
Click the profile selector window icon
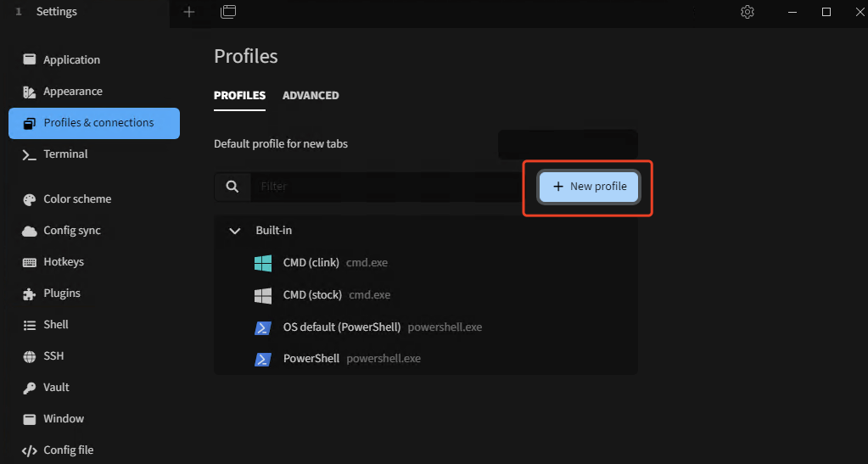tap(228, 12)
